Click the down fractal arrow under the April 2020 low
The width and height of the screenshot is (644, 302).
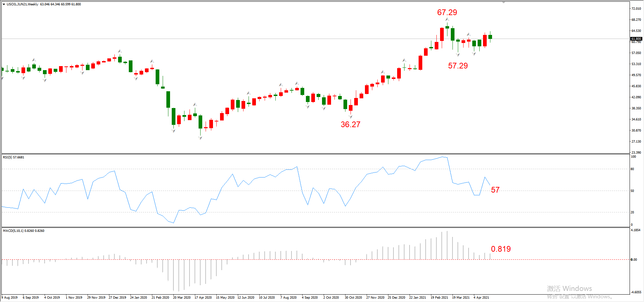click(200, 138)
